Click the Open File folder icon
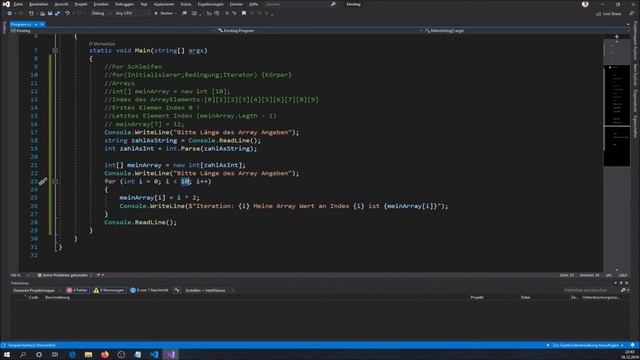The width and height of the screenshot is (640, 360). (x=42, y=13)
